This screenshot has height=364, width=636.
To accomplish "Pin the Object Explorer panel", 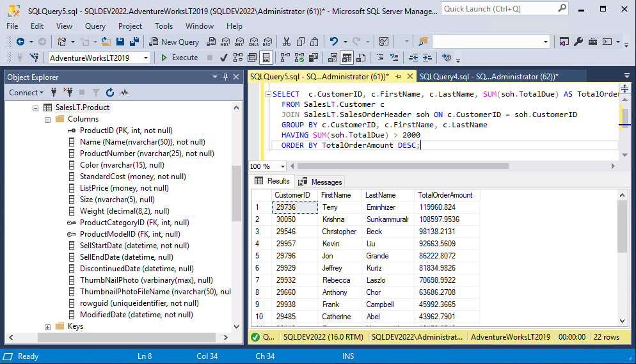I will click(x=225, y=77).
